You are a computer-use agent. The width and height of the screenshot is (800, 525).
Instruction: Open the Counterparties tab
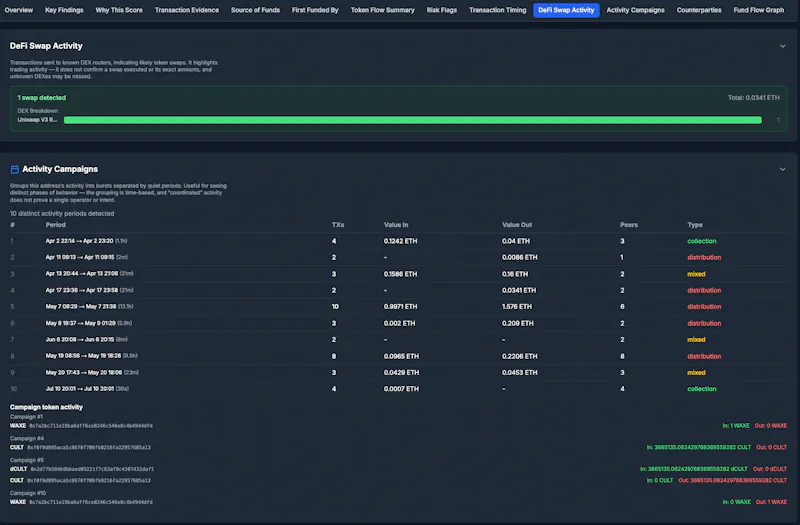(x=699, y=10)
